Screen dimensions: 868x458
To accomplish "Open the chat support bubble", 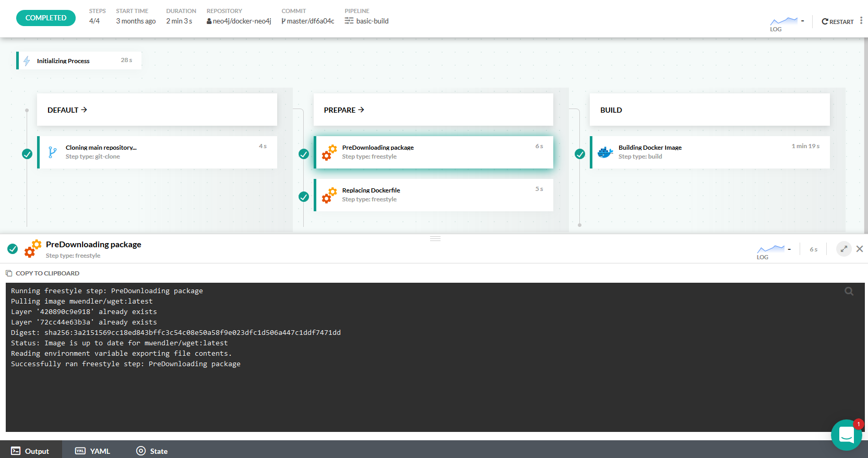I will (x=846, y=435).
